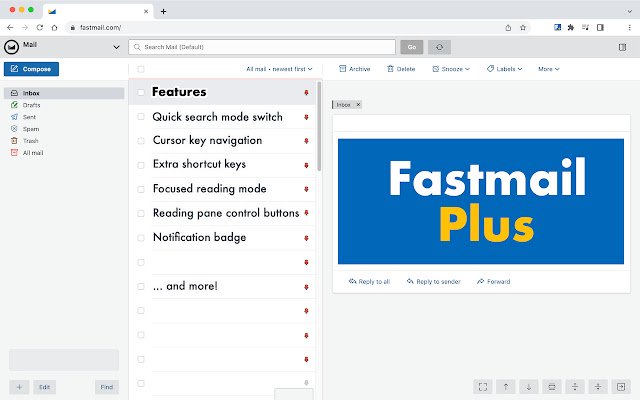Open a new browser tab
640x400 pixels.
tap(163, 11)
